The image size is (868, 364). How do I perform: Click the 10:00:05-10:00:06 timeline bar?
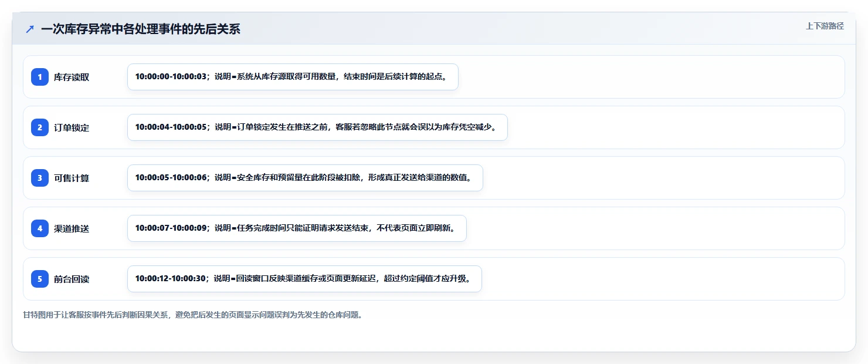click(x=305, y=178)
